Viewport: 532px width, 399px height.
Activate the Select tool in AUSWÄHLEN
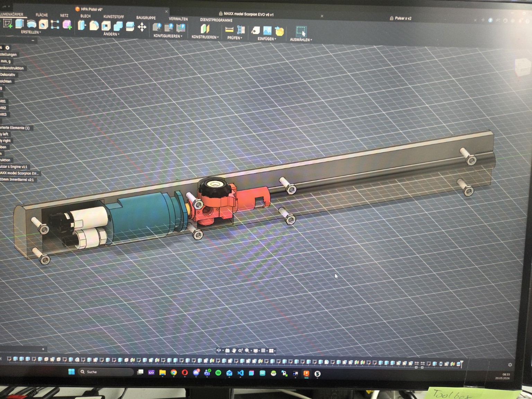click(x=301, y=32)
